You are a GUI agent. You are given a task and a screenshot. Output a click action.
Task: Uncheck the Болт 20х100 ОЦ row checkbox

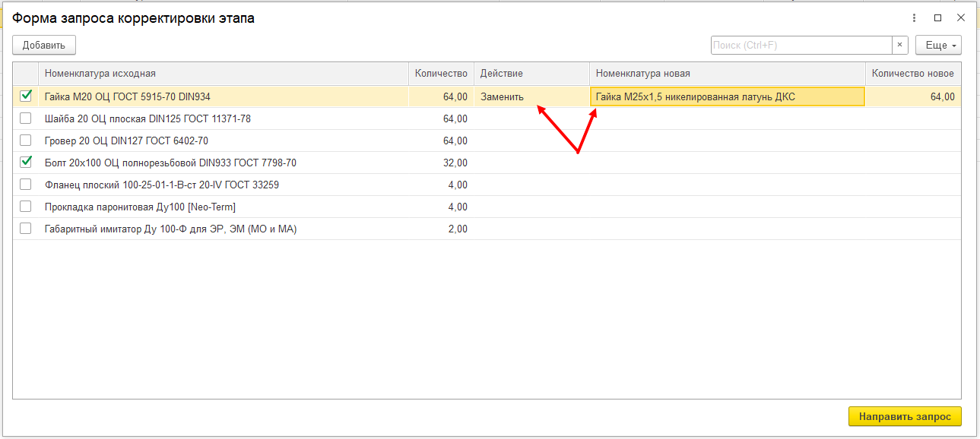pyautogui.click(x=26, y=162)
